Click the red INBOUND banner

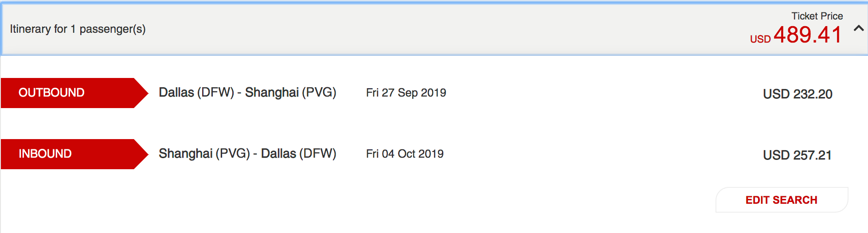(66, 154)
